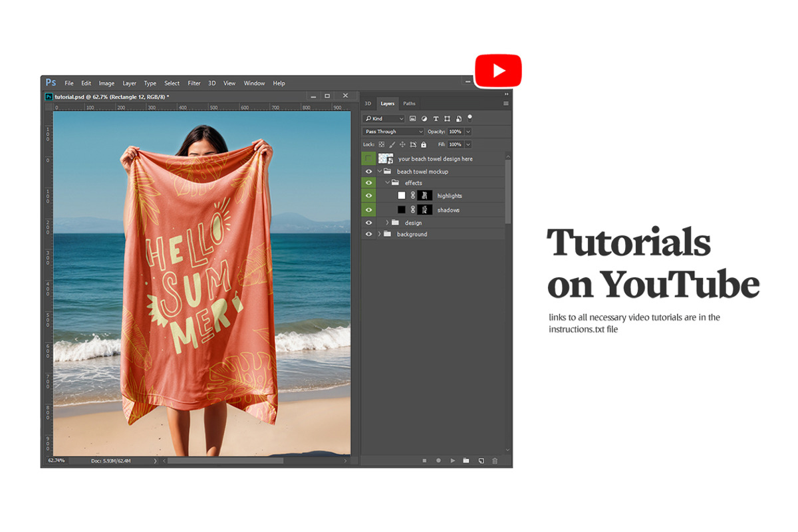The image size is (798, 532).
Task: Click the zoom level field showing 62.74%
Action: [57, 460]
